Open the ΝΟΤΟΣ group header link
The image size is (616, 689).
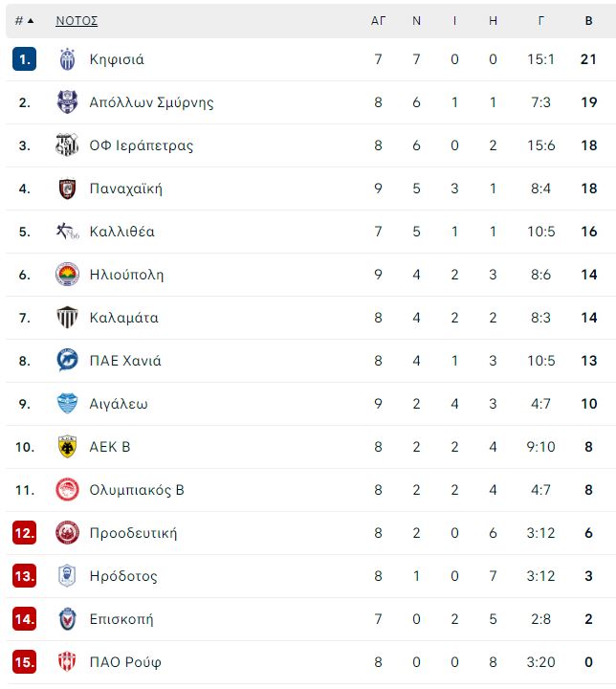point(77,21)
